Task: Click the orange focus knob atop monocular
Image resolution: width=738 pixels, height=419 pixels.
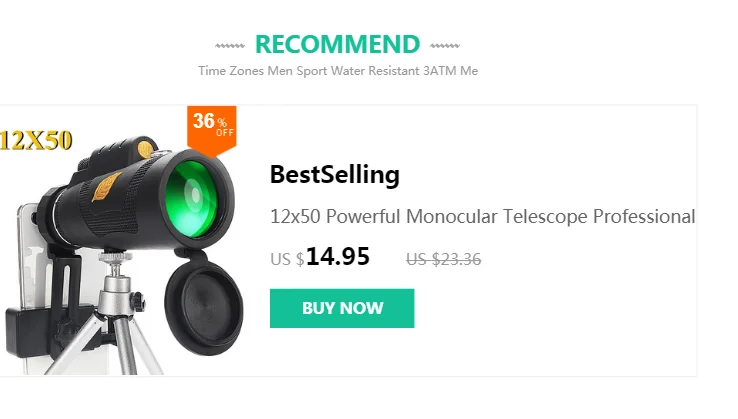Action: pyautogui.click(x=145, y=149)
